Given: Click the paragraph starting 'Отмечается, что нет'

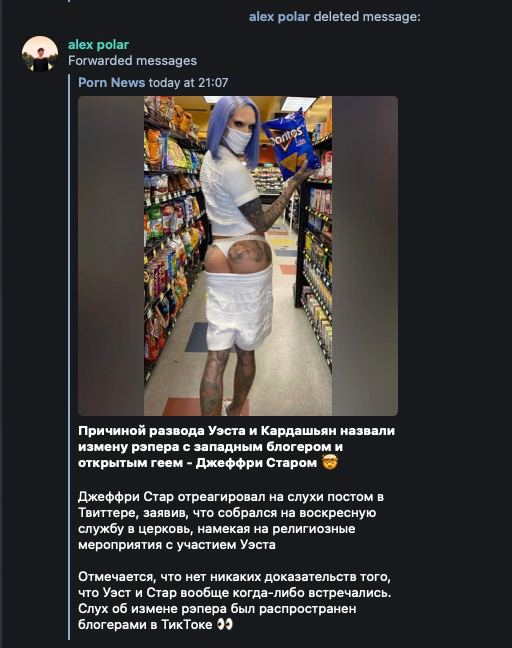Looking at the screenshot, I should pyautogui.click(x=234, y=600).
